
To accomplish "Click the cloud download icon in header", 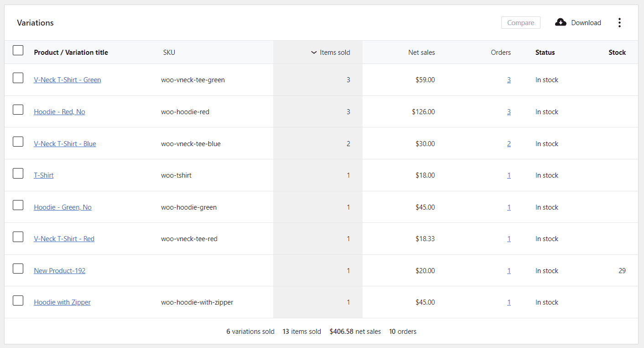I will (x=560, y=22).
